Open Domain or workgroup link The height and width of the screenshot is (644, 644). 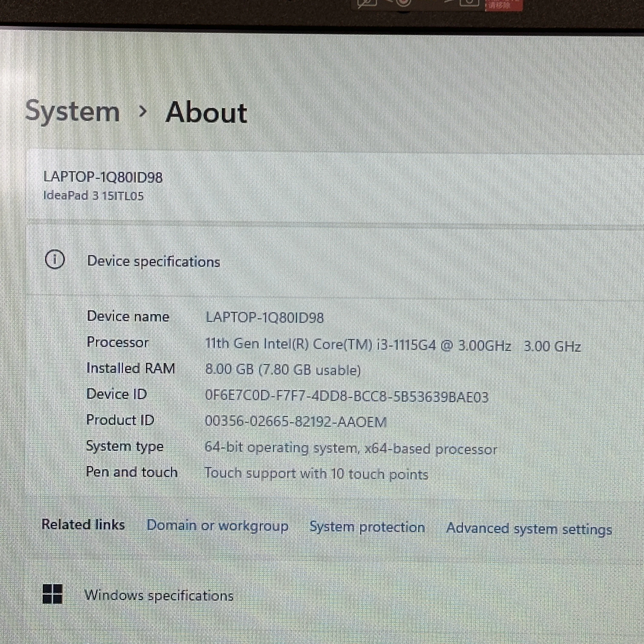click(x=217, y=526)
